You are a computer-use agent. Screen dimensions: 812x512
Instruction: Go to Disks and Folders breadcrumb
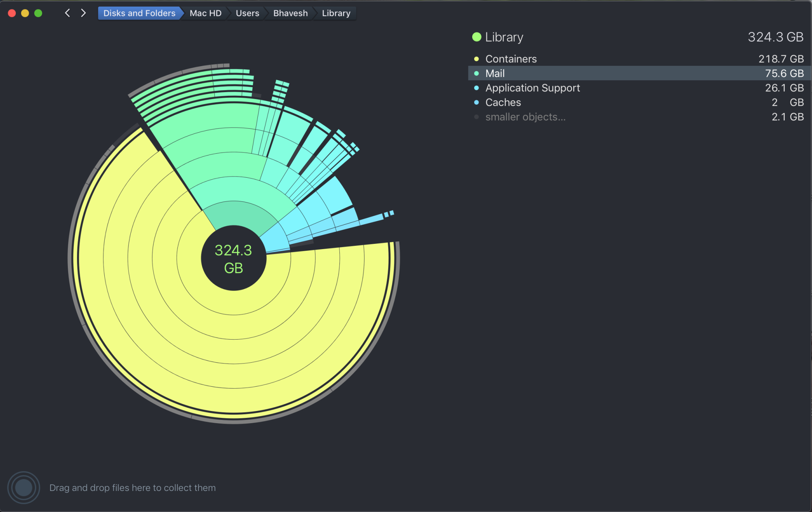point(139,13)
